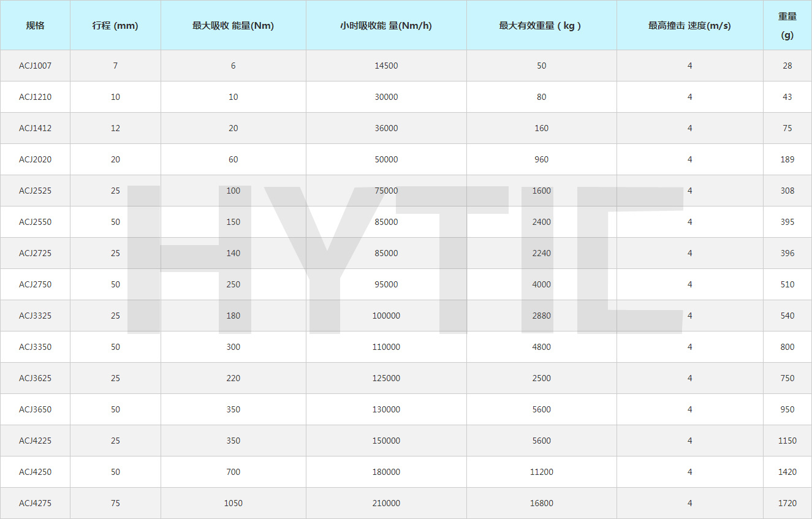This screenshot has height=519, width=812.
Task: Select the ACJ4225 model cell
Action: point(35,441)
